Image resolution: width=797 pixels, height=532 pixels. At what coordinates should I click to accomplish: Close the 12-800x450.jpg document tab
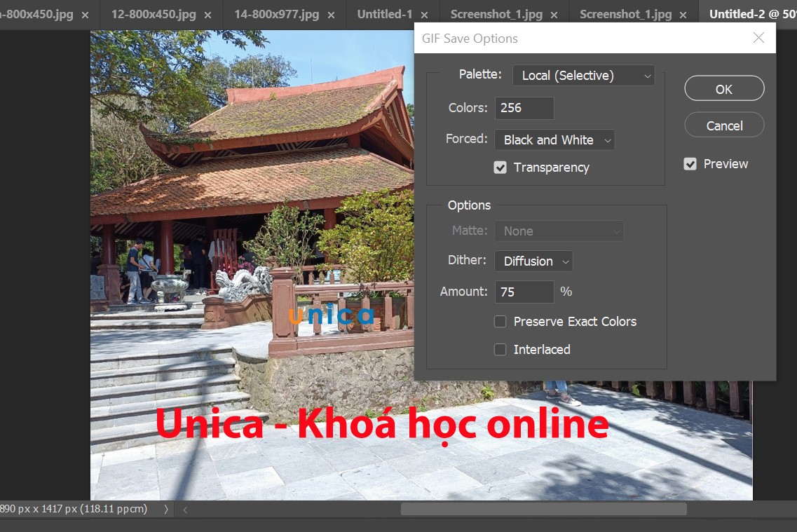(x=209, y=15)
